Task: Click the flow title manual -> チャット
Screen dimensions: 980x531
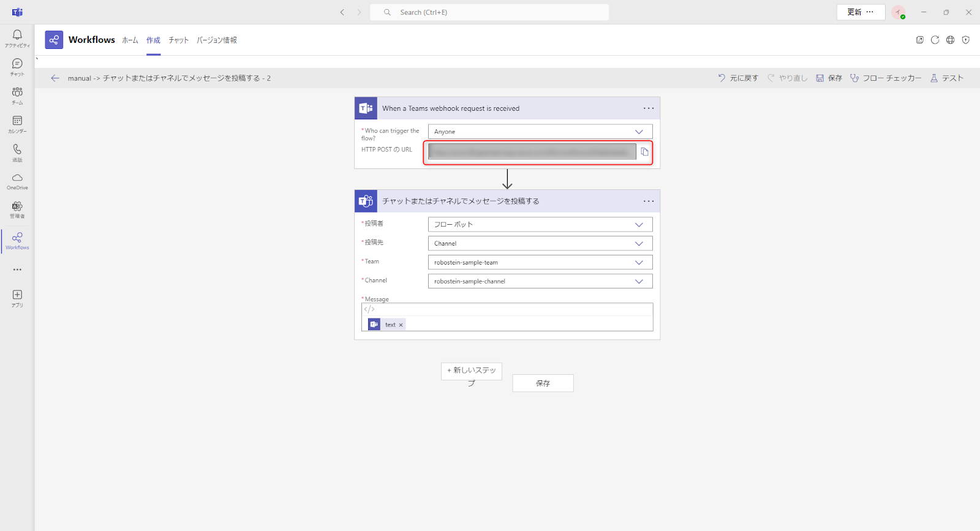Action: 169,78
